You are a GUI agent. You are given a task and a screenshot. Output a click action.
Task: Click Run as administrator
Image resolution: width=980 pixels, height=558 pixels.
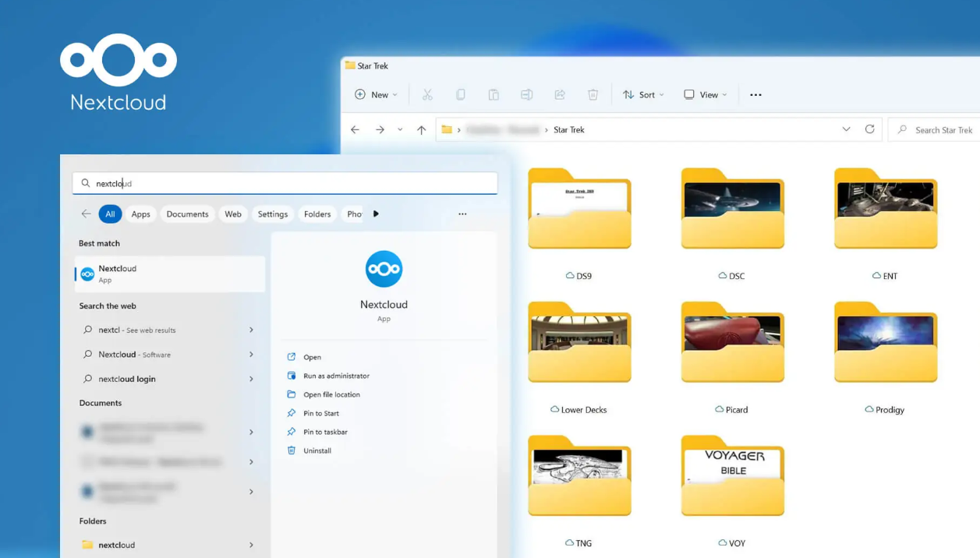click(x=327, y=376)
